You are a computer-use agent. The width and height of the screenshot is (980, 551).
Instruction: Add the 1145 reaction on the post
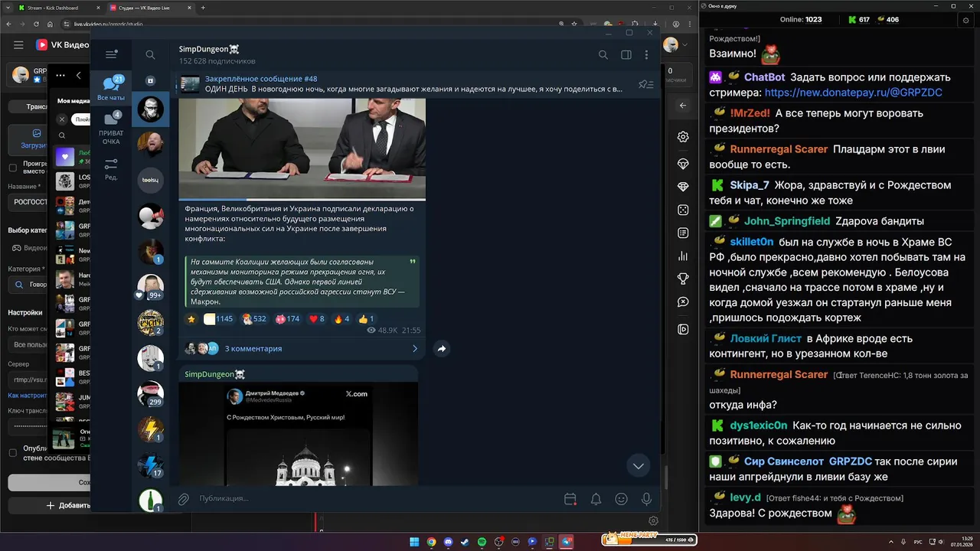click(218, 319)
